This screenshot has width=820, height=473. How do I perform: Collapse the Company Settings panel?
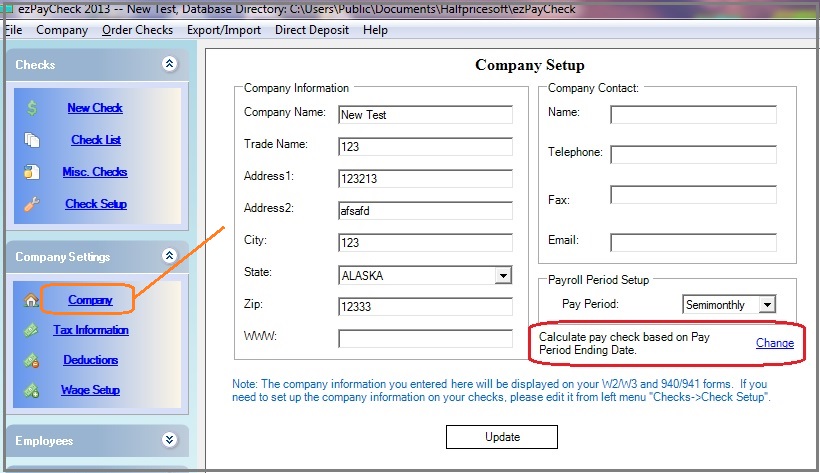169,256
